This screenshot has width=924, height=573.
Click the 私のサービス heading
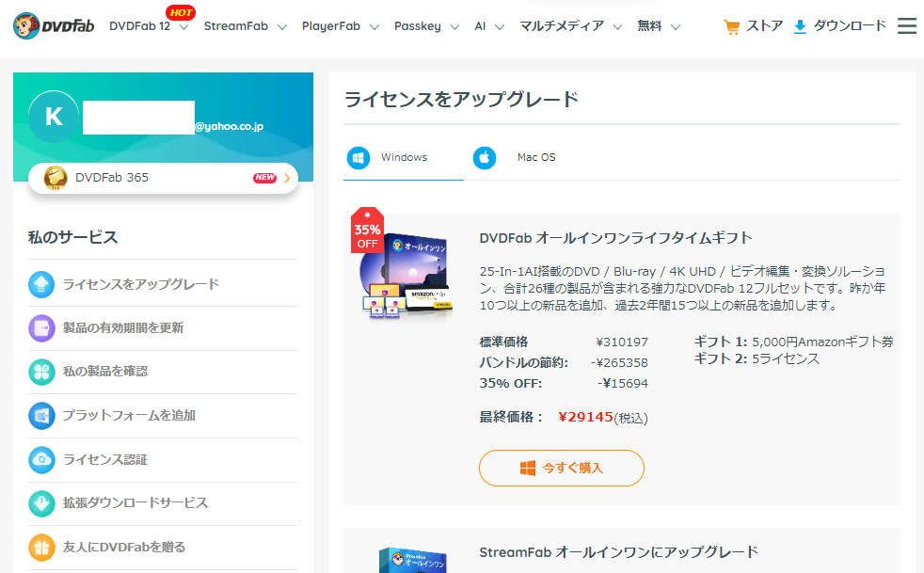73,237
